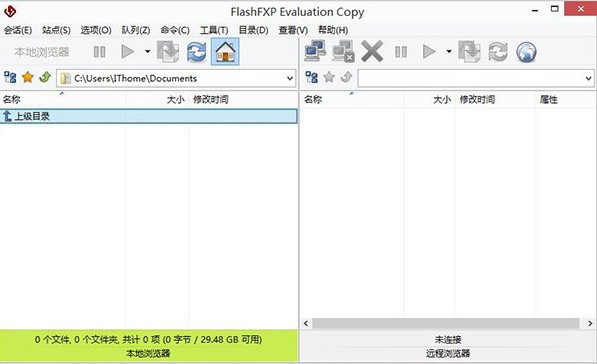
Task: Click the connect computers icon in remote toolbar
Action: (315, 51)
